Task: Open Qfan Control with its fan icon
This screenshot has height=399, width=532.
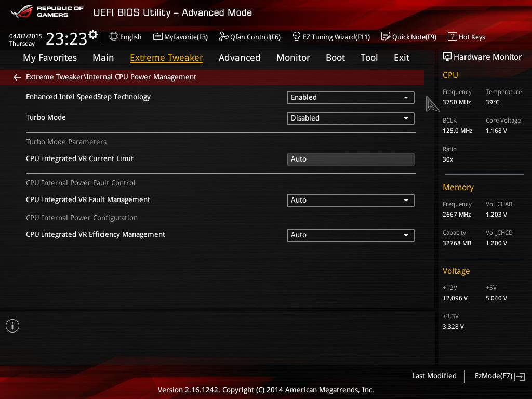Action: coord(223,37)
